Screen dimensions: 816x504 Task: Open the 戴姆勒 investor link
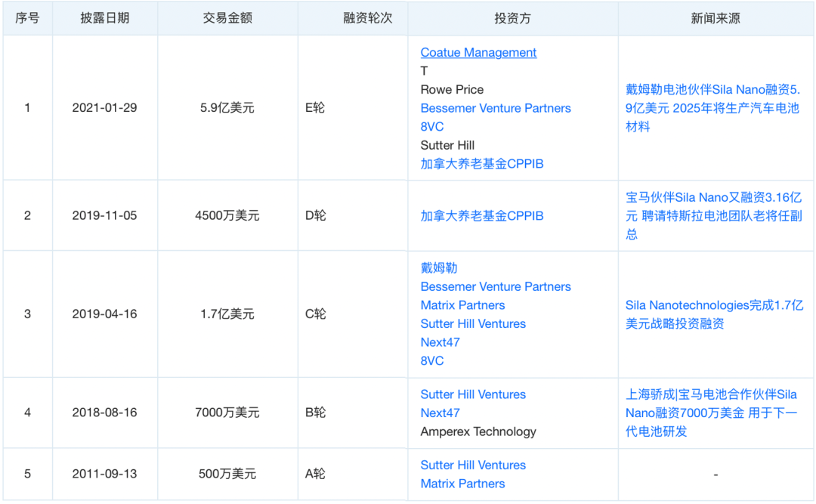(x=439, y=268)
